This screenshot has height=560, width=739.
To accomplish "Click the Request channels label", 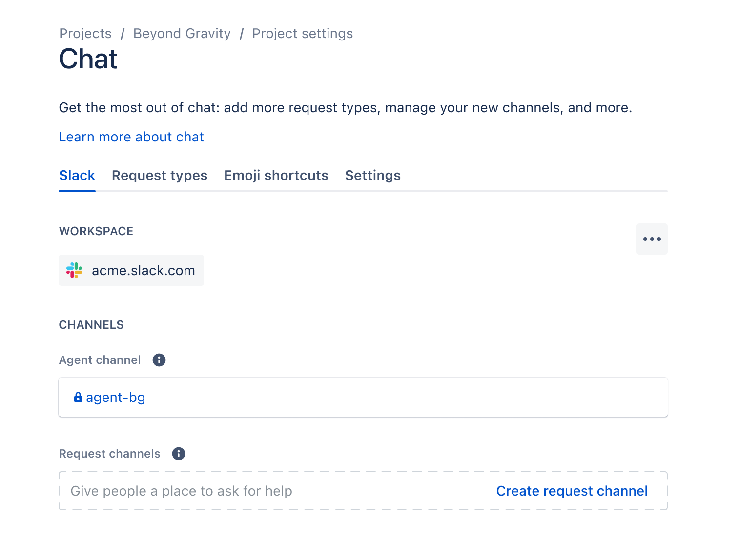I will coord(109,454).
